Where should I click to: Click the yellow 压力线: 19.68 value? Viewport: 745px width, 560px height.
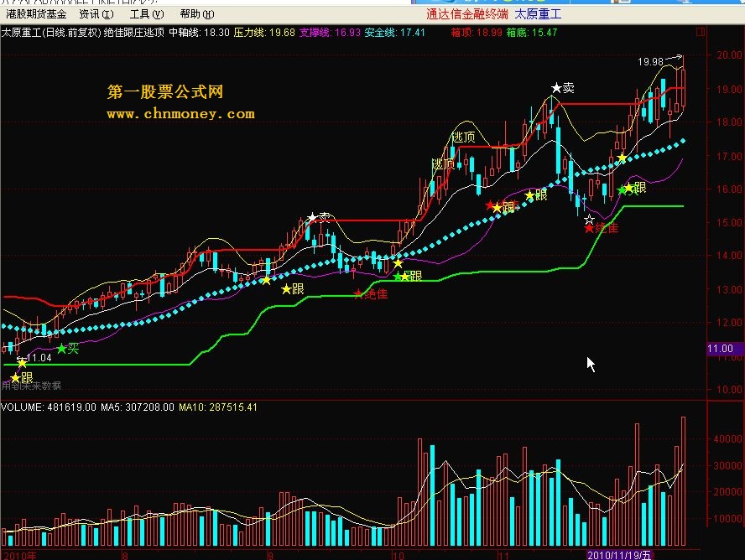264,32
